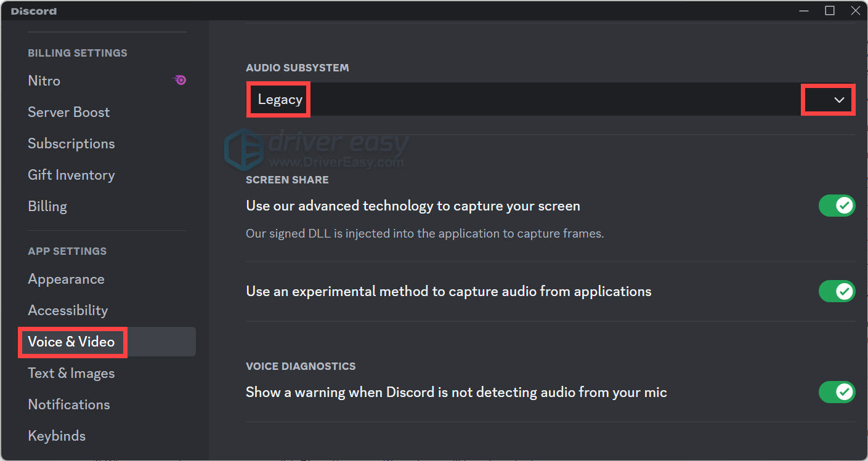The image size is (868, 461).
Task: Open the Subscriptions page
Action: [71, 143]
